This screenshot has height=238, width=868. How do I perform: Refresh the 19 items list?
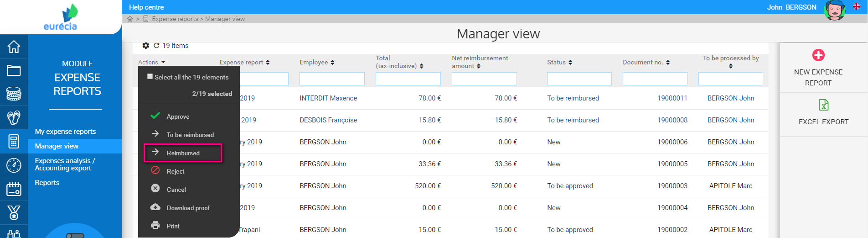point(156,46)
